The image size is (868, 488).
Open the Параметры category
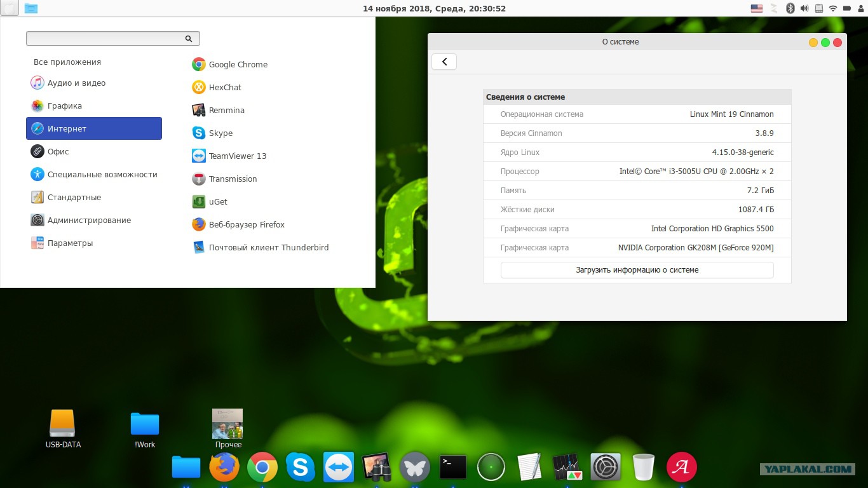point(94,243)
